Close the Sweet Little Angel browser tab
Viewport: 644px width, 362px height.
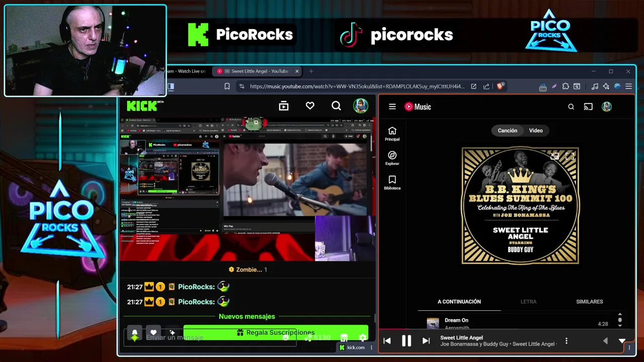pyautogui.click(x=297, y=71)
